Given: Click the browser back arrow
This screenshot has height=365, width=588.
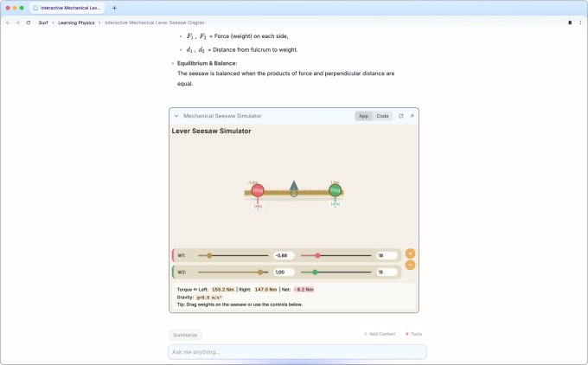Looking at the screenshot, I should coord(8,22).
